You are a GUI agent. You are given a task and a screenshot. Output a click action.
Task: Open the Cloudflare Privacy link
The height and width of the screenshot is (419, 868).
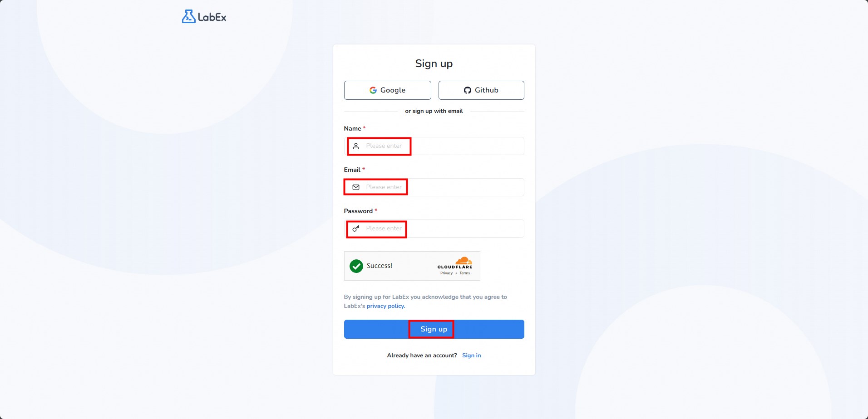coord(446,273)
